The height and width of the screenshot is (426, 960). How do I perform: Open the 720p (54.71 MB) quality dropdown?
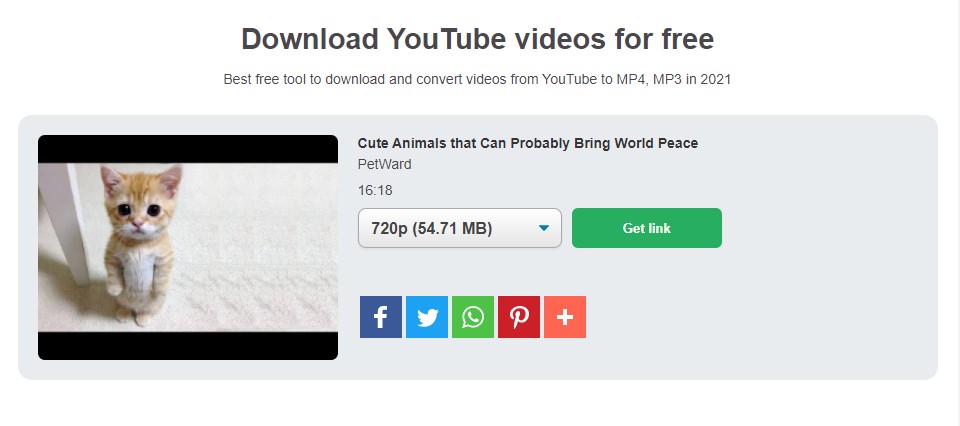coord(460,228)
